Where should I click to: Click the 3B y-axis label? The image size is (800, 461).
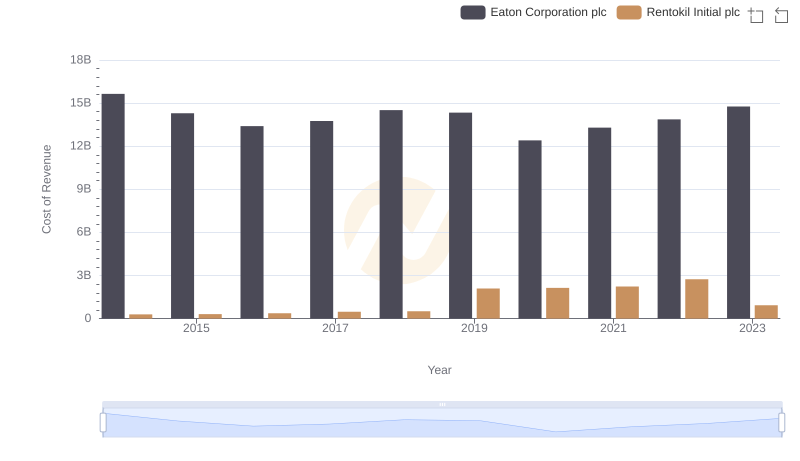(84, 275)
